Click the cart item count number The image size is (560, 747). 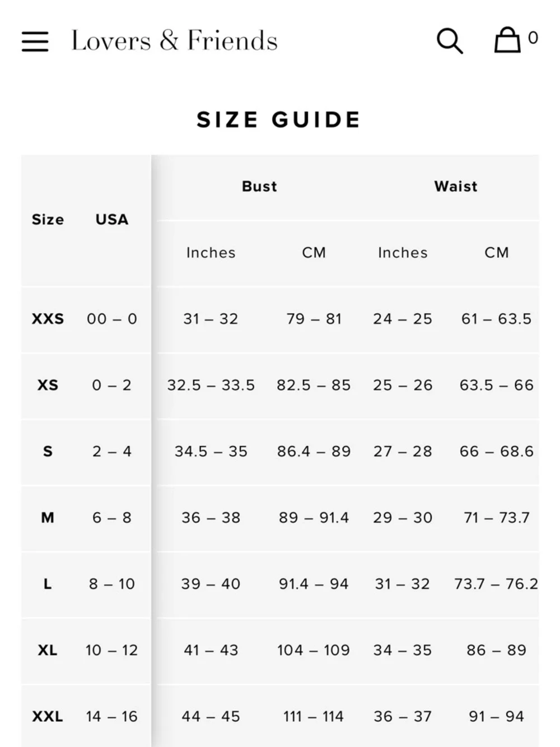[533, 38]
